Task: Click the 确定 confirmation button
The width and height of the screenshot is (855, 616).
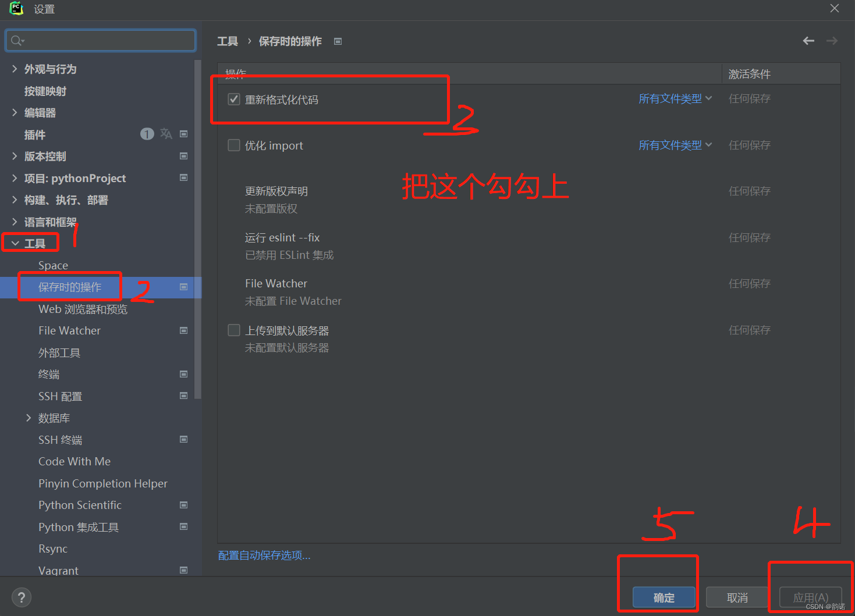Action: coord(663,597)
